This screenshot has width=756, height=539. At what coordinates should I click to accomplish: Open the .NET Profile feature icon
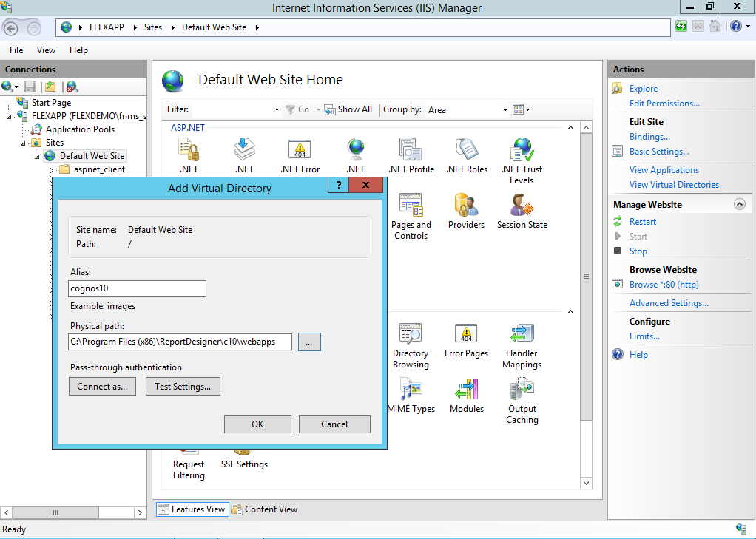(411, 155)
